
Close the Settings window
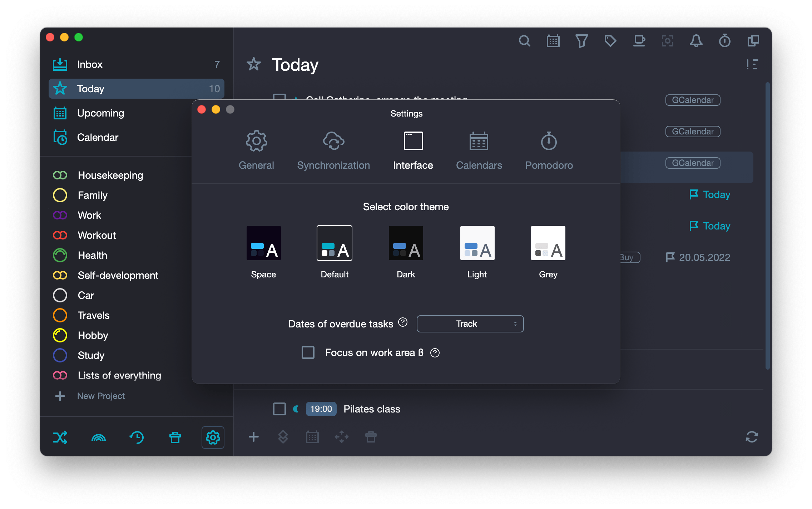(x=202, y=109)
